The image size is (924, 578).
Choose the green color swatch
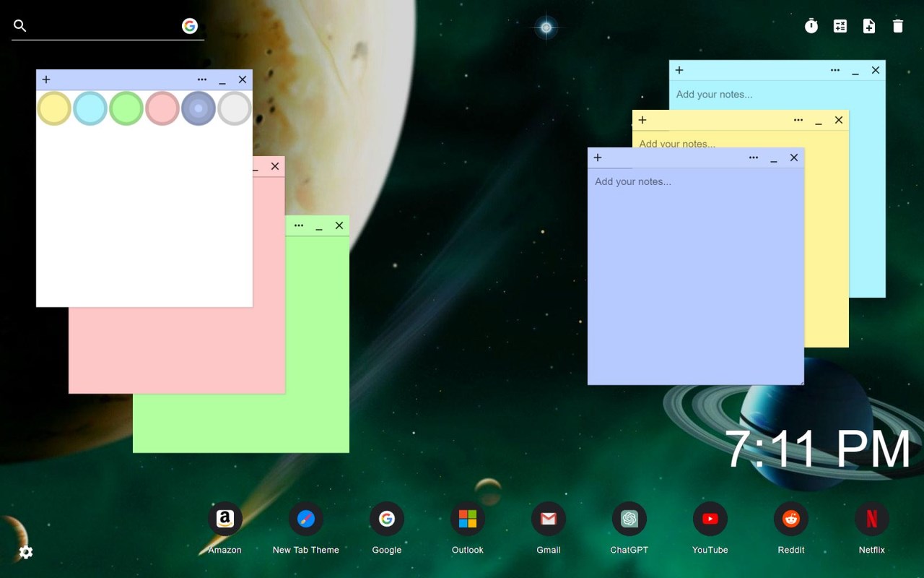126,108
